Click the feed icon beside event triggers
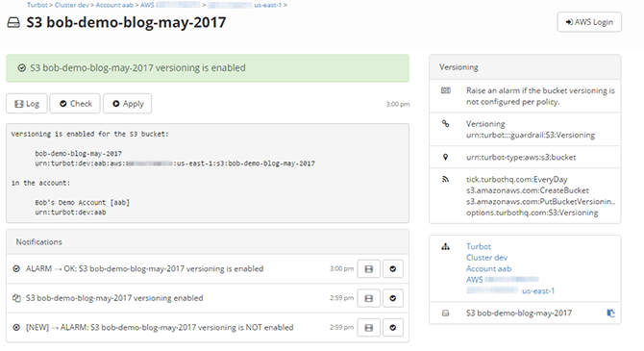 446,179
